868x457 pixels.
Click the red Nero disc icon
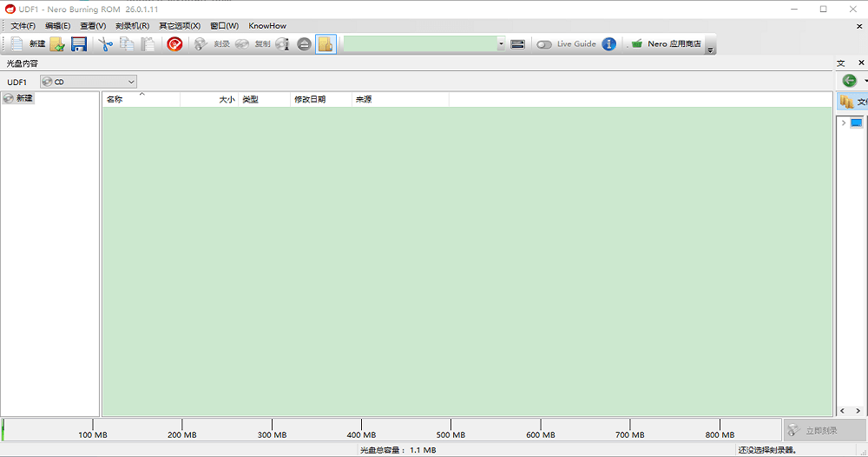click(174, 44)
